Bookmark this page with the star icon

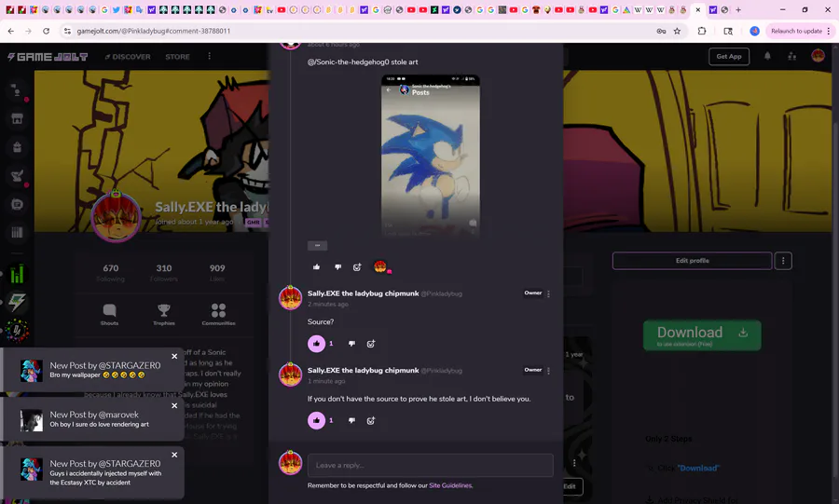pos(677,31)
